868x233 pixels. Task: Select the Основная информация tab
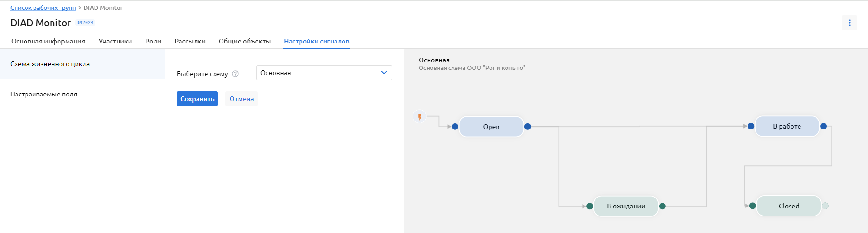point(48,41)
